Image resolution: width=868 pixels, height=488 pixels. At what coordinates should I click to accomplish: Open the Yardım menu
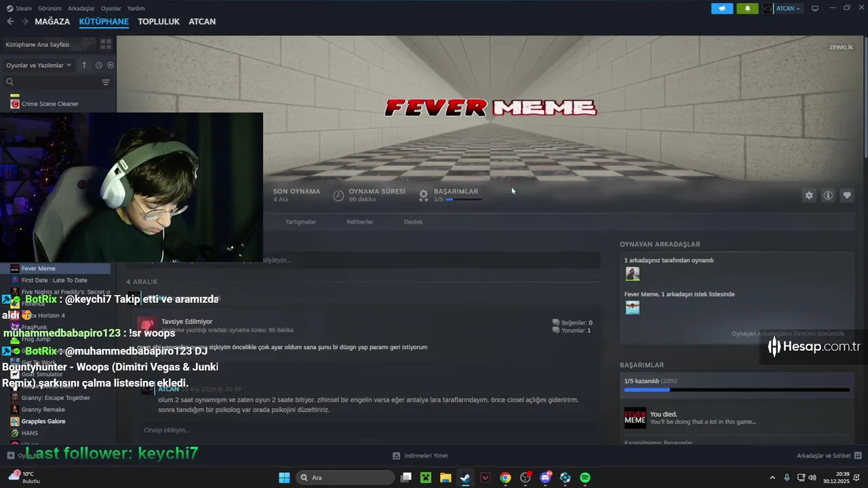coord(136,8)
